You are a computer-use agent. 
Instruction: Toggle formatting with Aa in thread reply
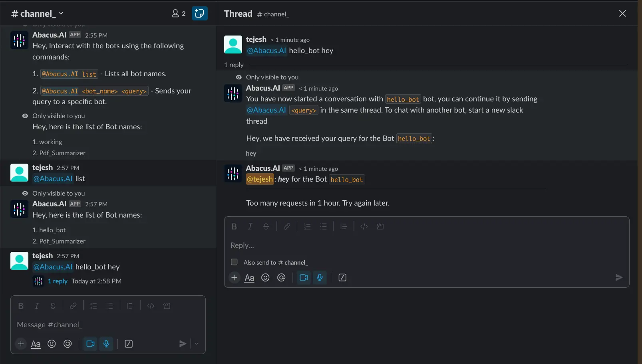(x=249, y=278)
